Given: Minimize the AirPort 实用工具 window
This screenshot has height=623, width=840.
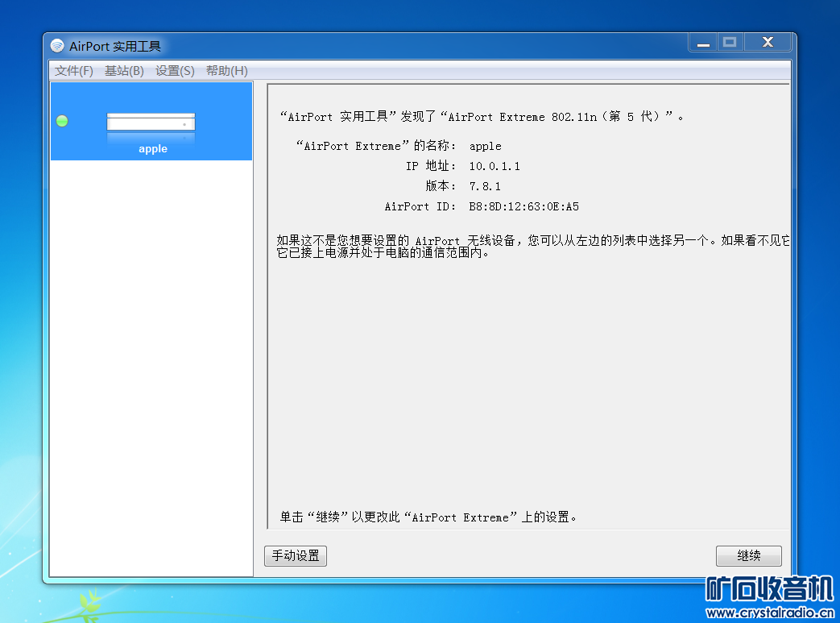Looking at the screenshot, I should tap(703, 43).
